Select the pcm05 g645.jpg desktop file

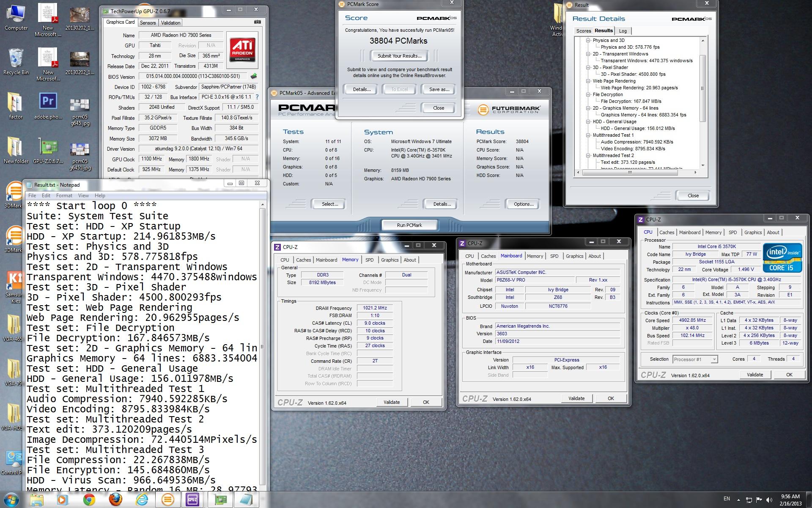(x=80, y=112)
